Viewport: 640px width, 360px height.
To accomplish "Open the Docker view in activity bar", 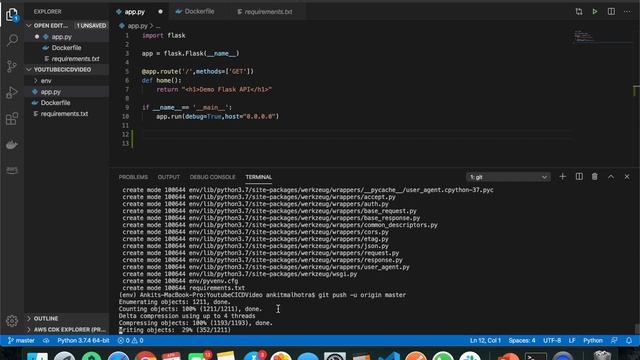I will [12, 144].
